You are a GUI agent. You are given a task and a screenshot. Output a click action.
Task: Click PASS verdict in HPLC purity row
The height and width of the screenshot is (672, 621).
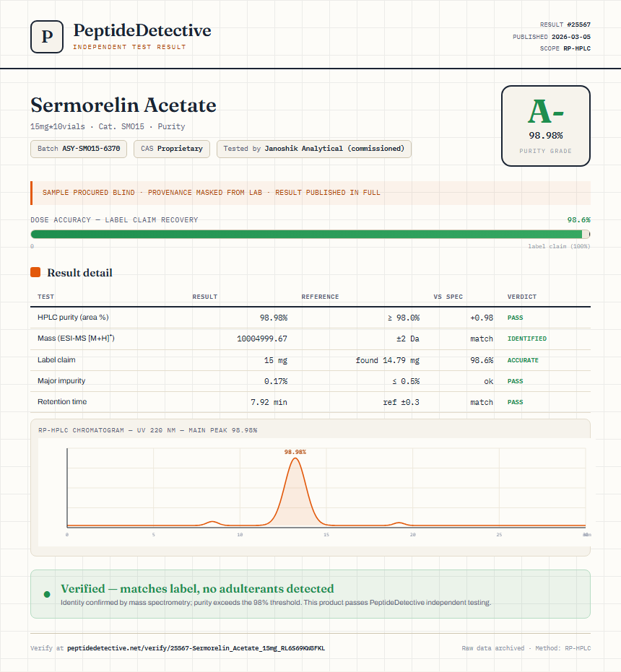pos(515,318)
